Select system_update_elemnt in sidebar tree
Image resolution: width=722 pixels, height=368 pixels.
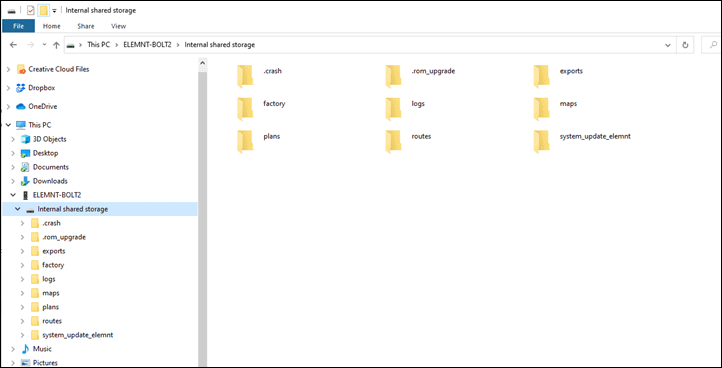pos(77,335)
